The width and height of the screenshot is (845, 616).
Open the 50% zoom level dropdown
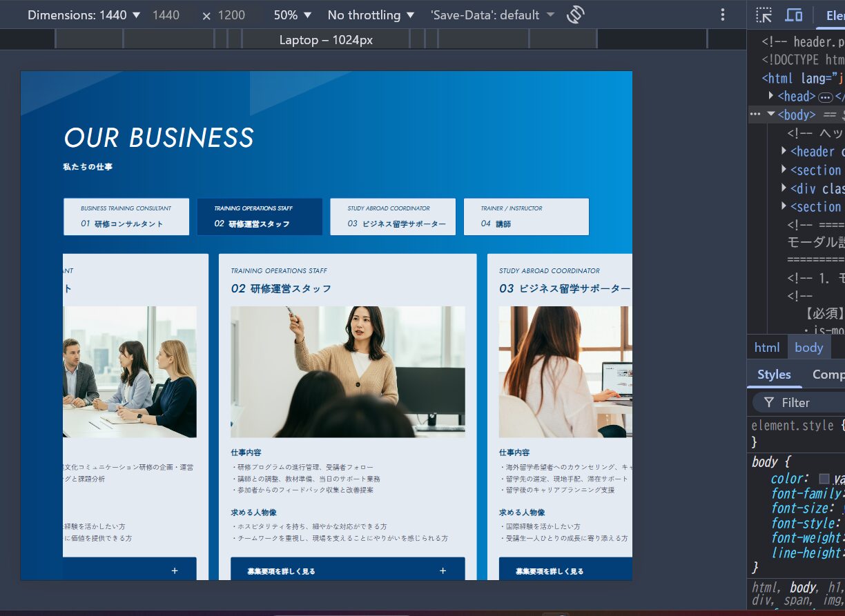click(x=293, y=14)
